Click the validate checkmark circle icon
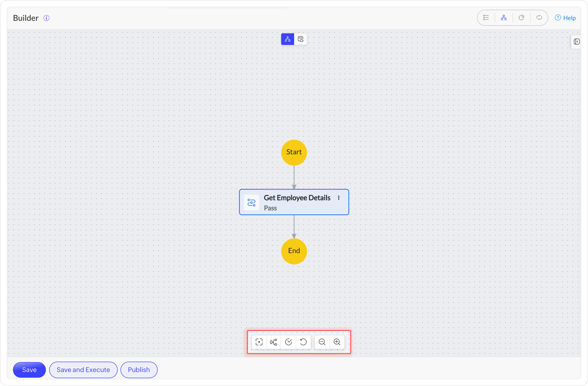 click(288, 342)
